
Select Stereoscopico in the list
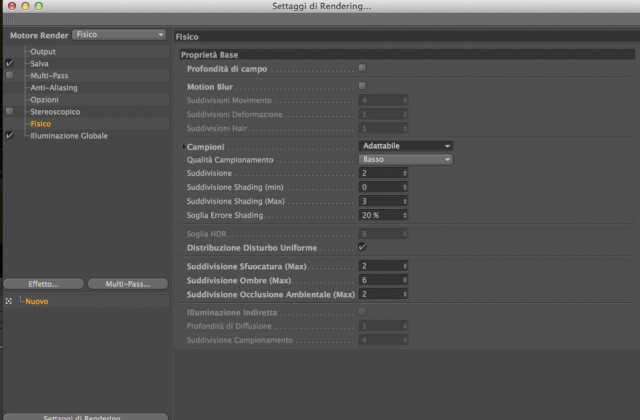(x=55, y=112)
